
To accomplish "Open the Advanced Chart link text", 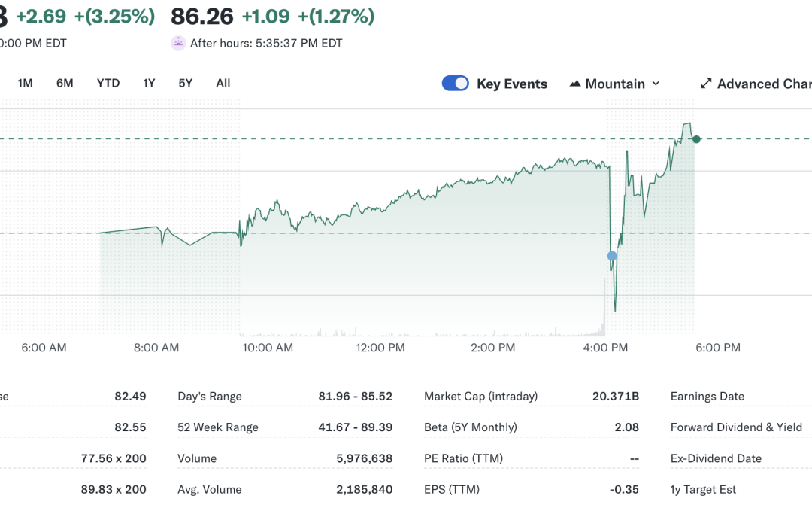I will [763, 84].
